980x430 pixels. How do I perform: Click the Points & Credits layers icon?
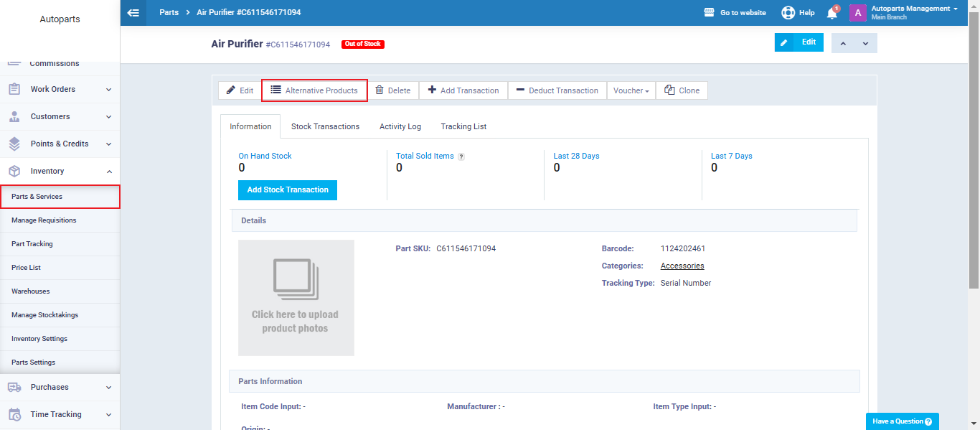pos(14,144)
